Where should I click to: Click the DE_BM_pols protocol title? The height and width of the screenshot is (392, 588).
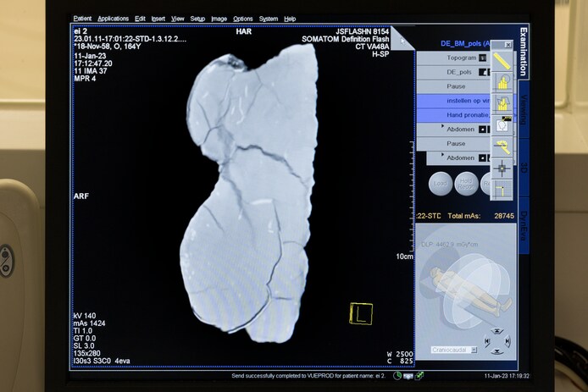tap(465, 43)
